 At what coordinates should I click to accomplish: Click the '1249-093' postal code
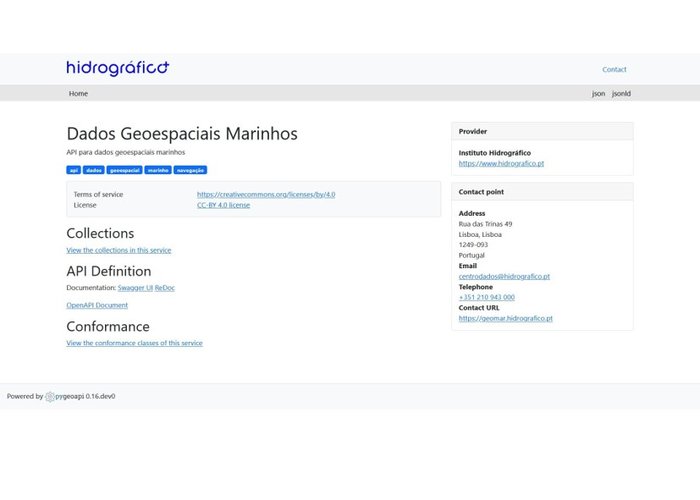(x=473, y=245)
